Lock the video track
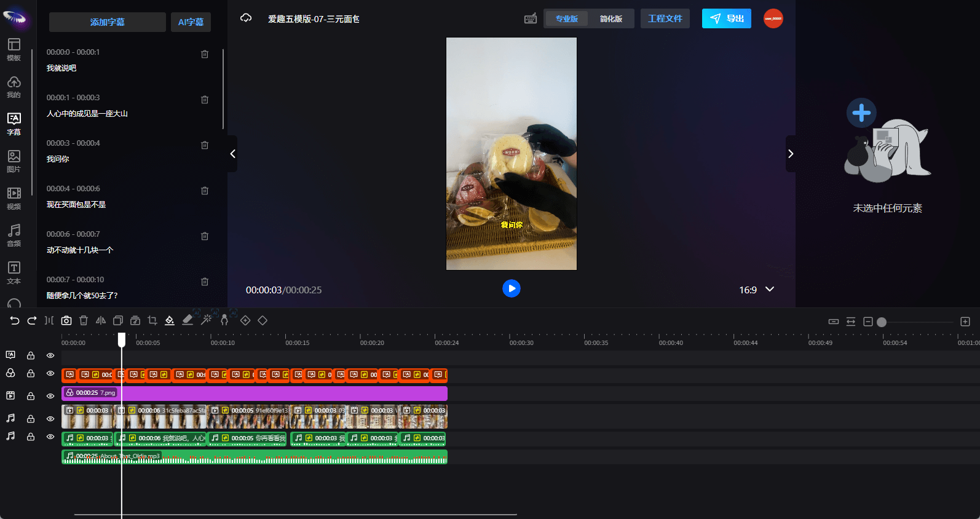 31,396
